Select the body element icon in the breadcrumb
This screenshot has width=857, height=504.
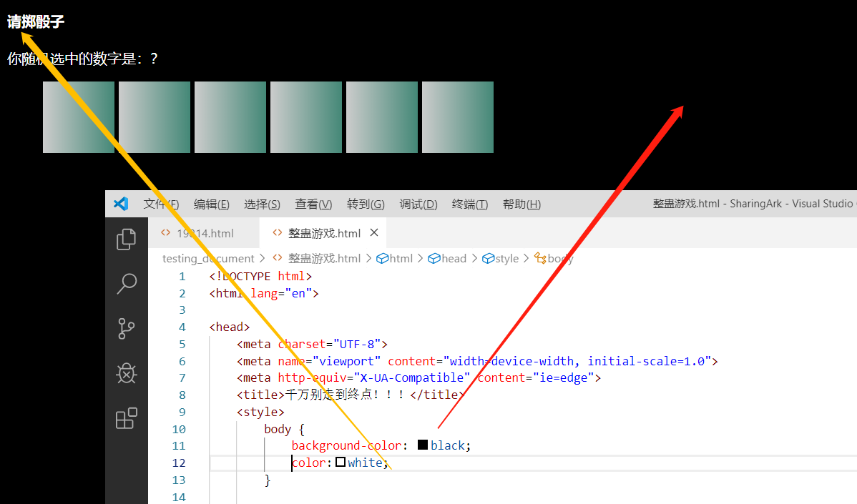click(x=542, y=258)
